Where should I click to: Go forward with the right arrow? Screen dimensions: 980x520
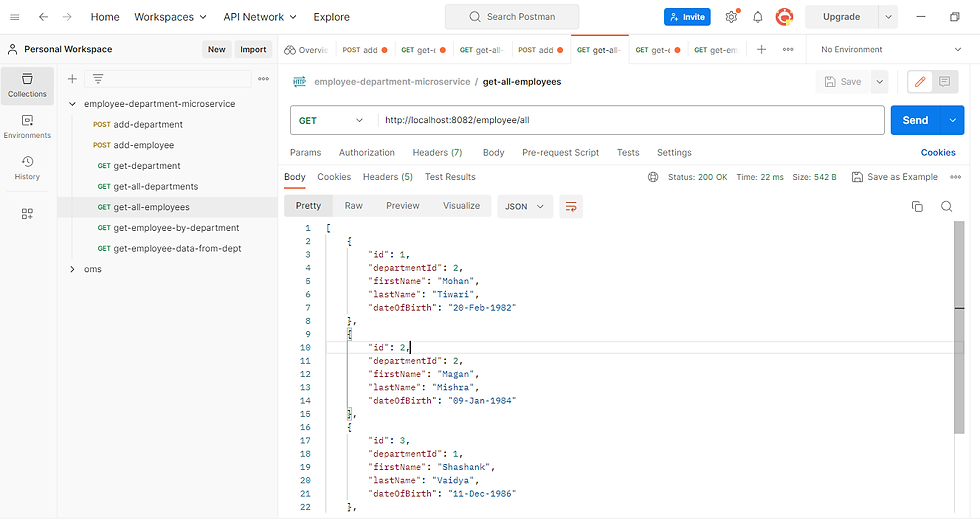point(67,17)
